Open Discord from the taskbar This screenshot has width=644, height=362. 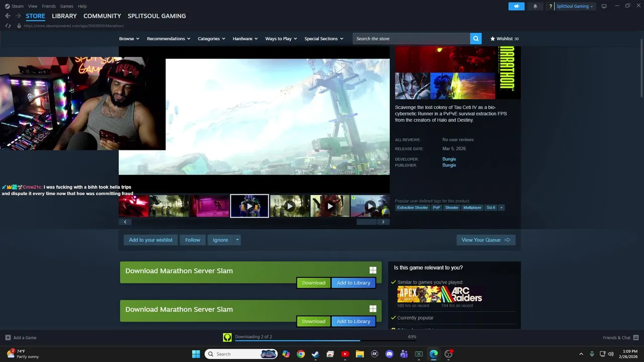coord(389,354)
